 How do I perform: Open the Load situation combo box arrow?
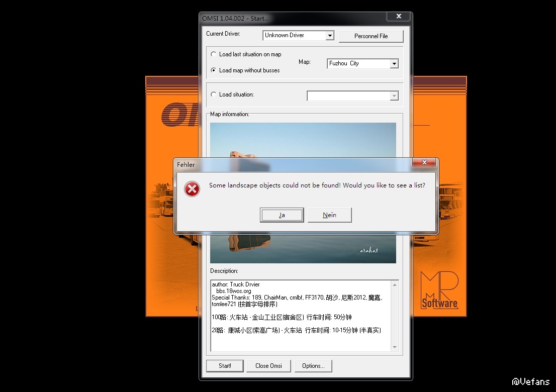[x=394, y=96]
